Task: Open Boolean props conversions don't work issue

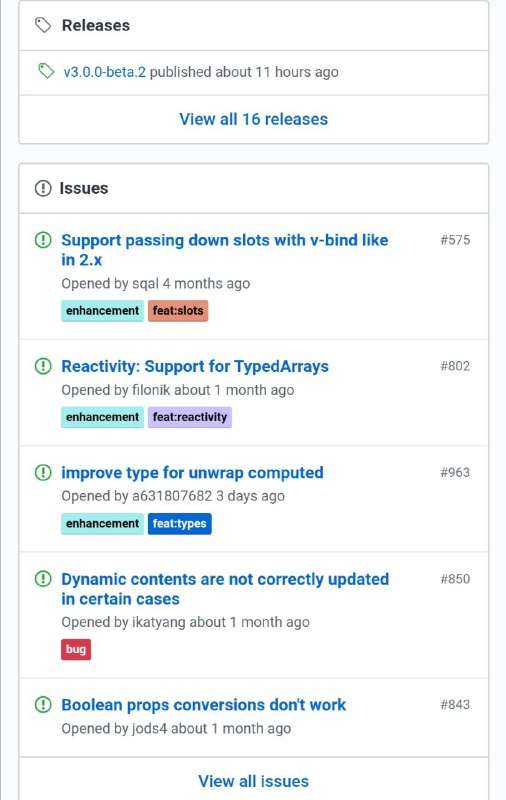Action: tap(204, 705)
